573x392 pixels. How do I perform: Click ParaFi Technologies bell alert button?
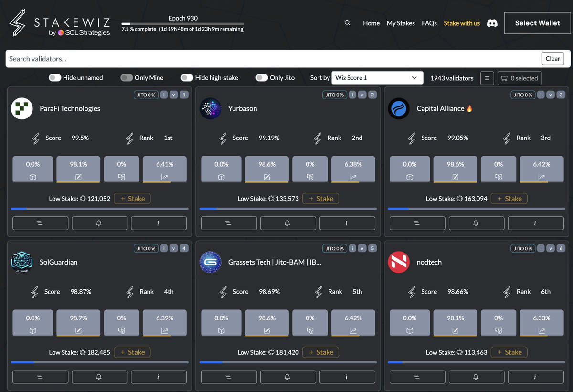[x=99, y=223]
